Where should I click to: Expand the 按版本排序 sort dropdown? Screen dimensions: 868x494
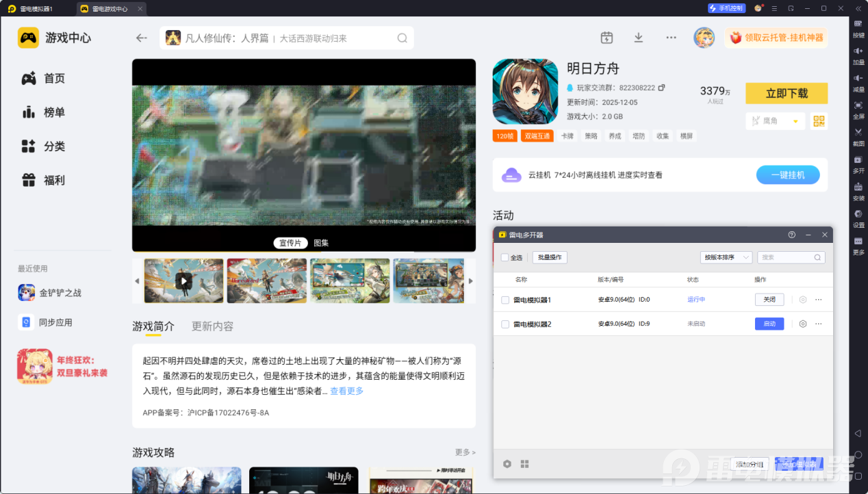click(x=726, y=257)
